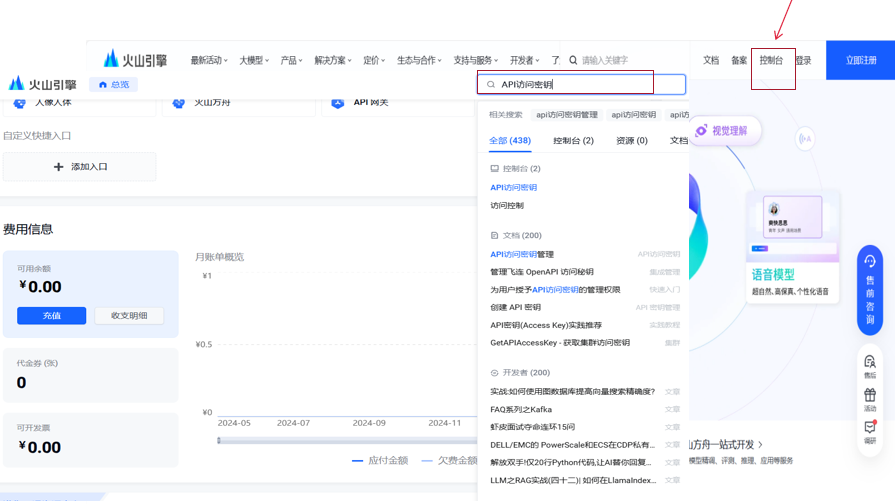
Task: Expand the 生态与合作 menu
Action: [x=419, y=60]
